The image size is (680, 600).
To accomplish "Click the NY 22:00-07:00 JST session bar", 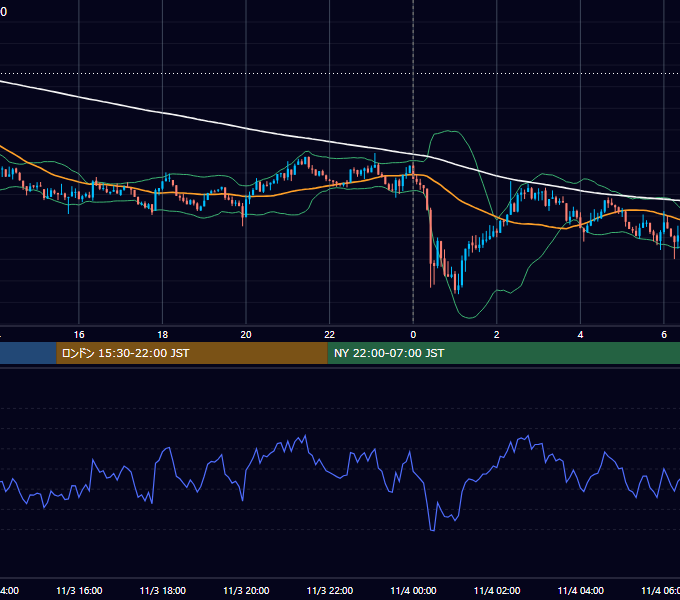I will 503,353.
